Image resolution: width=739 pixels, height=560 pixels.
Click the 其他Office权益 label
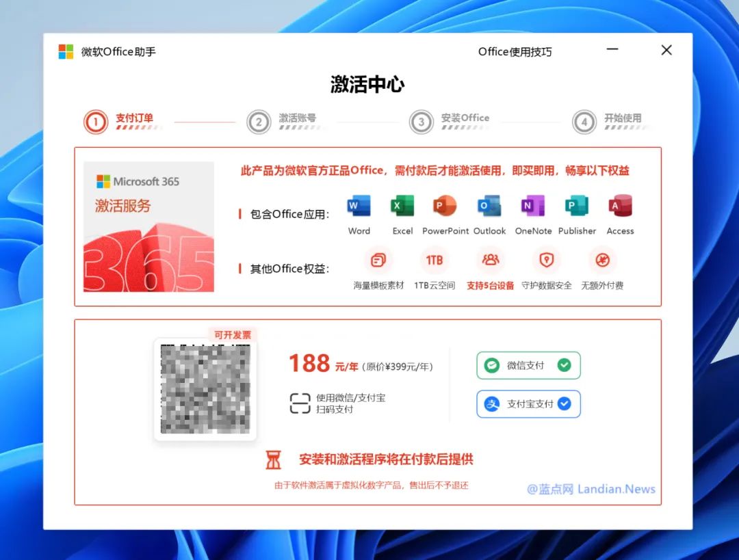point(289,269)
